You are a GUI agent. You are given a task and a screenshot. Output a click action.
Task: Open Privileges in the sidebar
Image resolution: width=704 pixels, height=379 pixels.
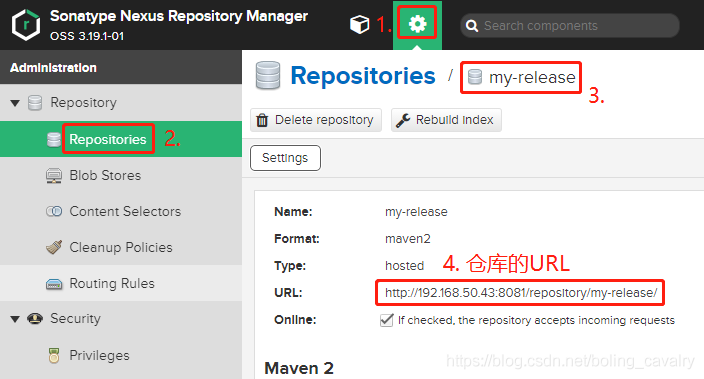99,355
